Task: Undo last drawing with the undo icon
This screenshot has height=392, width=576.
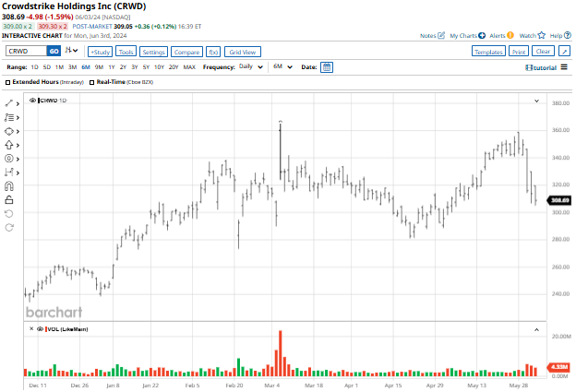Action: (x=9, y=214)
